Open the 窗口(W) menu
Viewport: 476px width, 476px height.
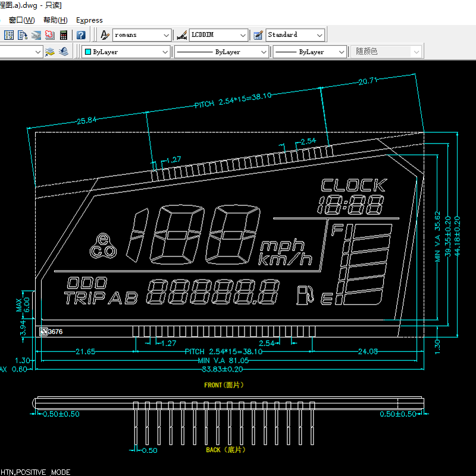click(22, 20)
